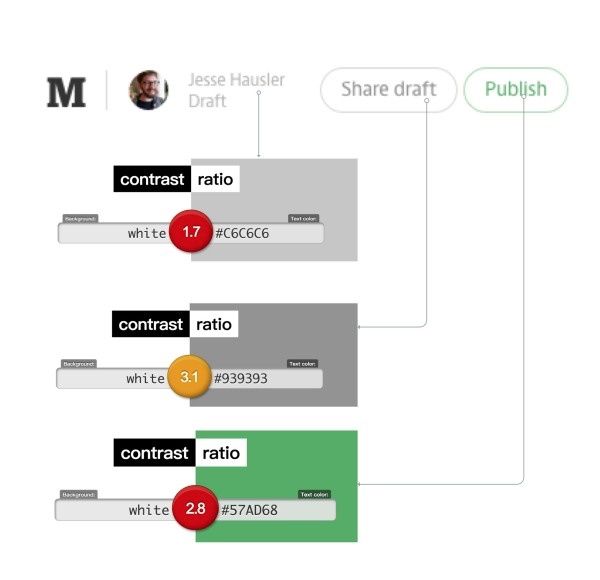Screen dimensions: 600x580
Task: Click the black contrast label above #57AD68
Action: tap(154, 453)
